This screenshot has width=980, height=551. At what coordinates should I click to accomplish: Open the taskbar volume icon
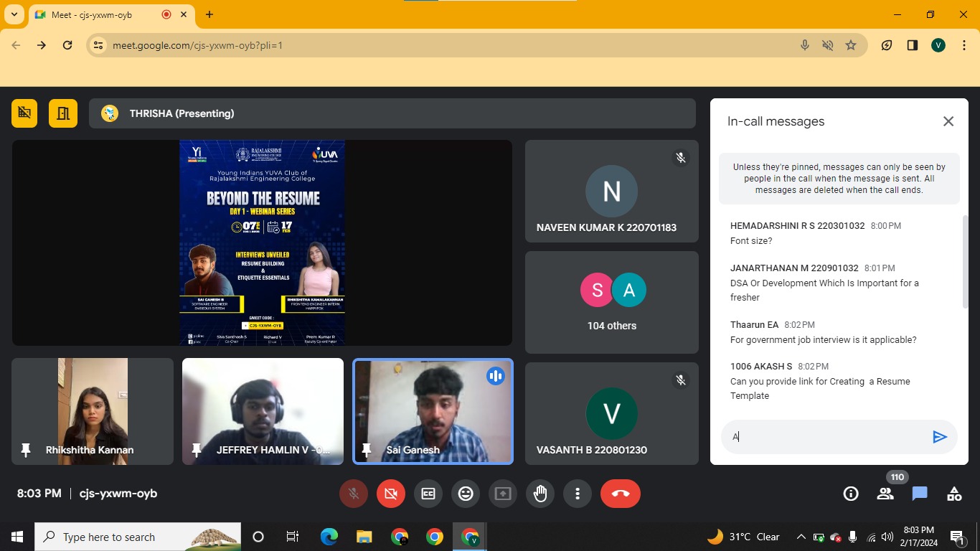click(887, 537)
